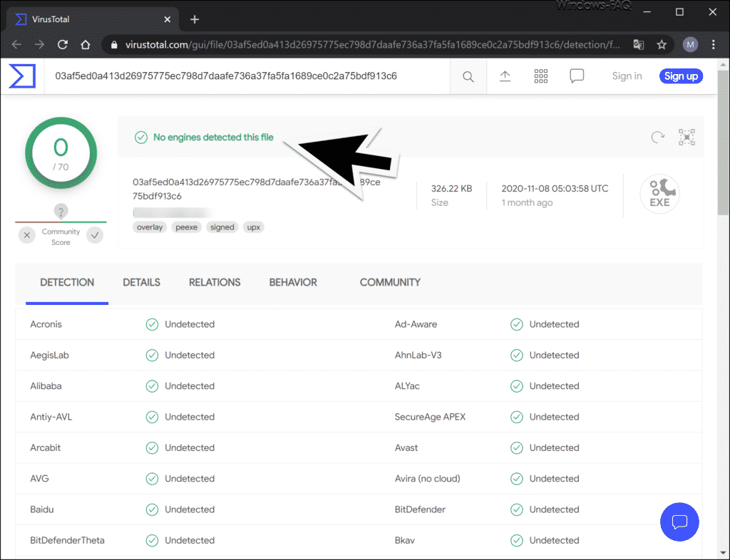The width and height of the screenshot is (730, 560).
Task: Click the peexe tag
Action: [186, 227]
